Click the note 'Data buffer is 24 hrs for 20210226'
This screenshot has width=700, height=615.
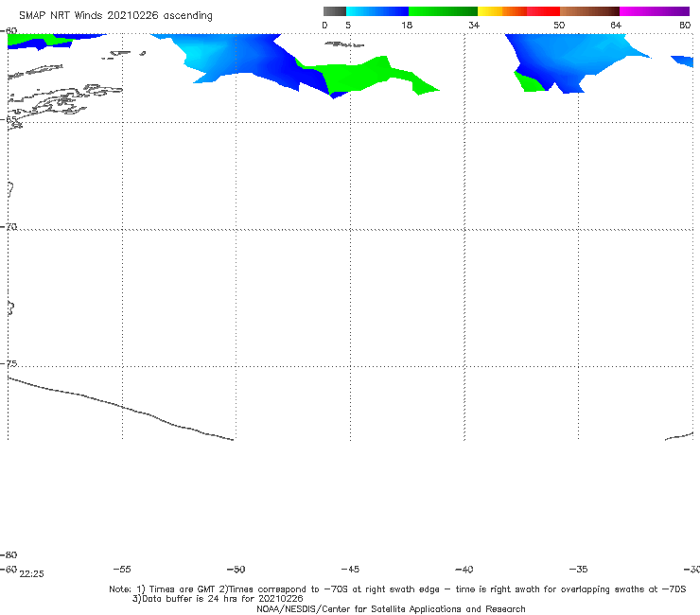[x=218, y=599]
